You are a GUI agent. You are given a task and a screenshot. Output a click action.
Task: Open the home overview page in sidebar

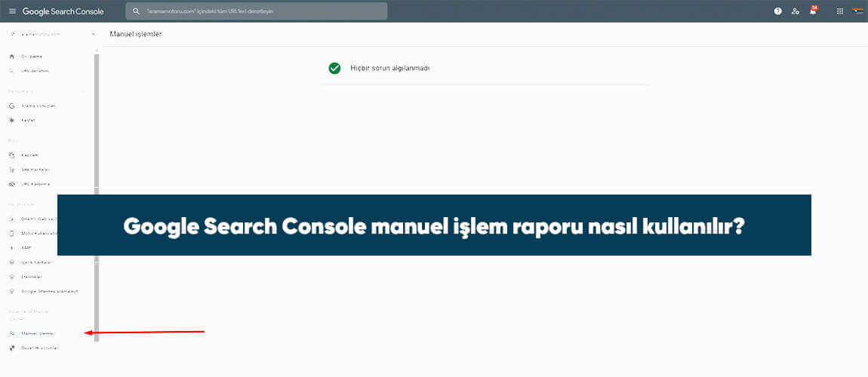32,57
